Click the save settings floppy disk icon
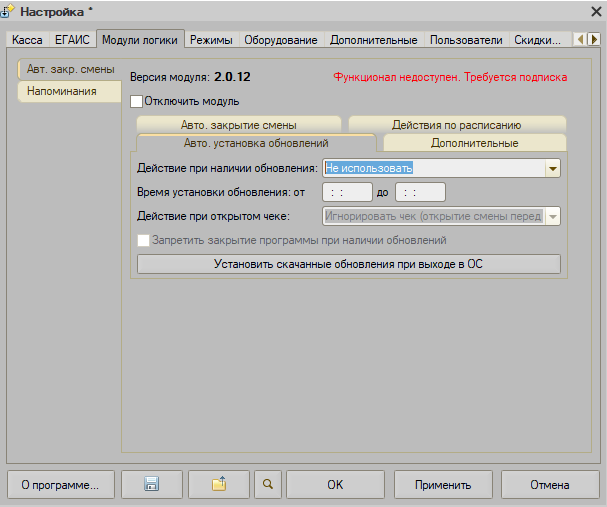 point(152,485)
